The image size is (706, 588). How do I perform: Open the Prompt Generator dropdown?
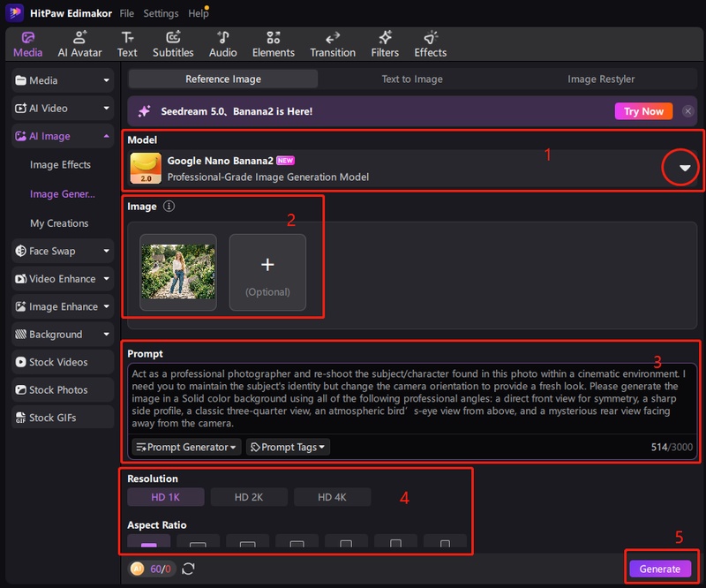186,448
